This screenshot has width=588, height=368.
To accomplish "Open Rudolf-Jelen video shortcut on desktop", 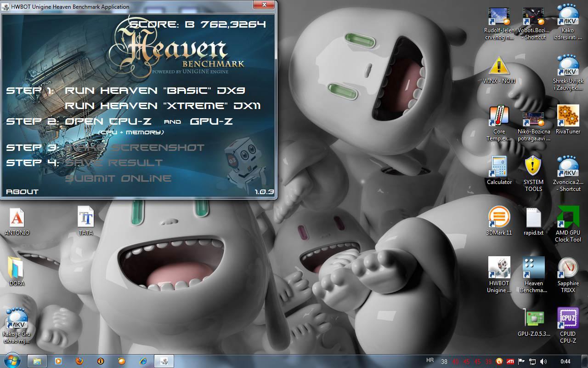I will click(x=499, y=24).
